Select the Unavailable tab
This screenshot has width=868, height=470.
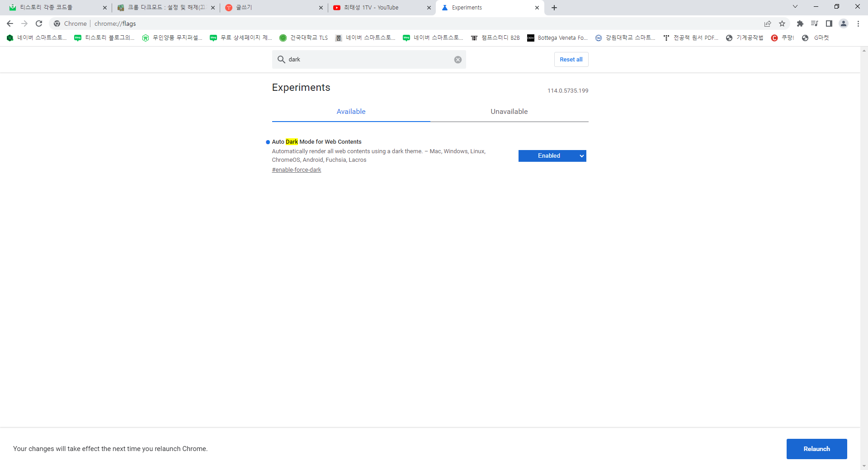click(x=509, y=112)
